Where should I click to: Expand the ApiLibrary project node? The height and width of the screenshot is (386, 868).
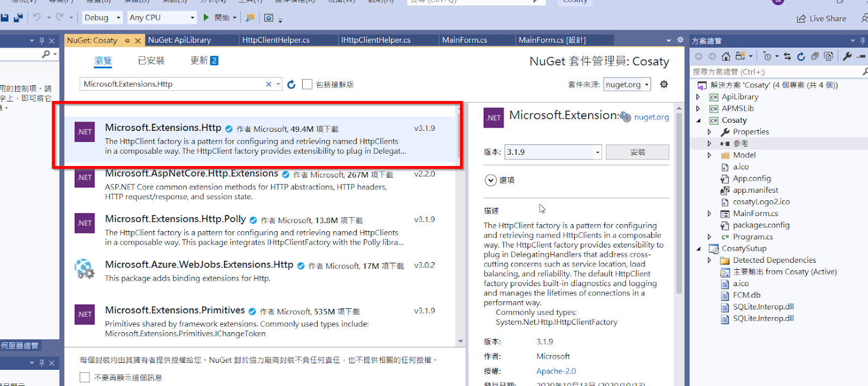[698, 97]
